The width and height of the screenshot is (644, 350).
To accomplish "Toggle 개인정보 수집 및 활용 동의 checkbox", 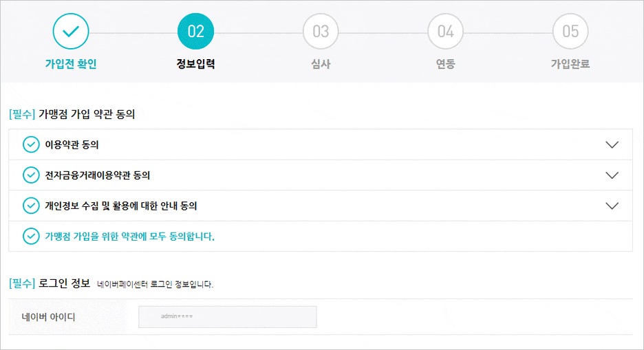I will coord(31,206).
